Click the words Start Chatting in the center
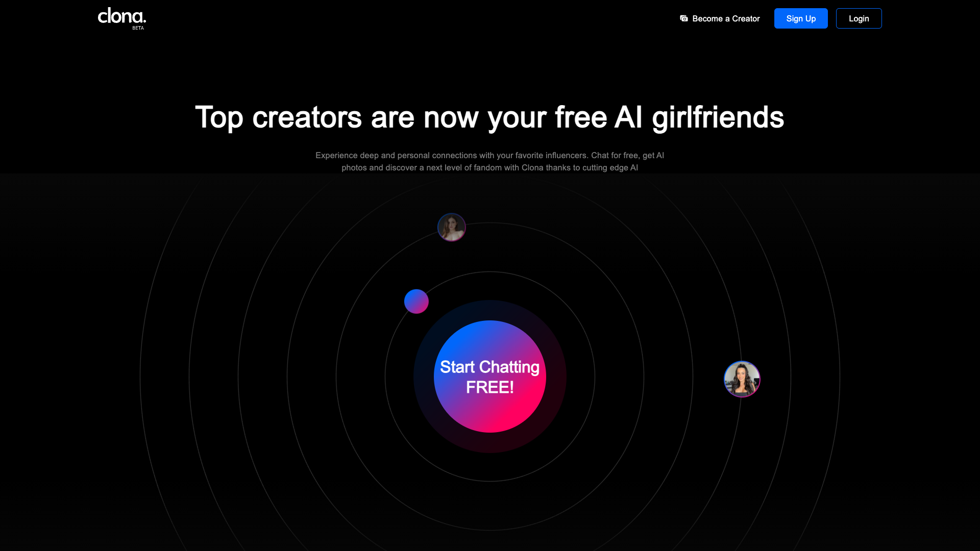The height and width of the screenshot is (551, 980). click(489, 367)
